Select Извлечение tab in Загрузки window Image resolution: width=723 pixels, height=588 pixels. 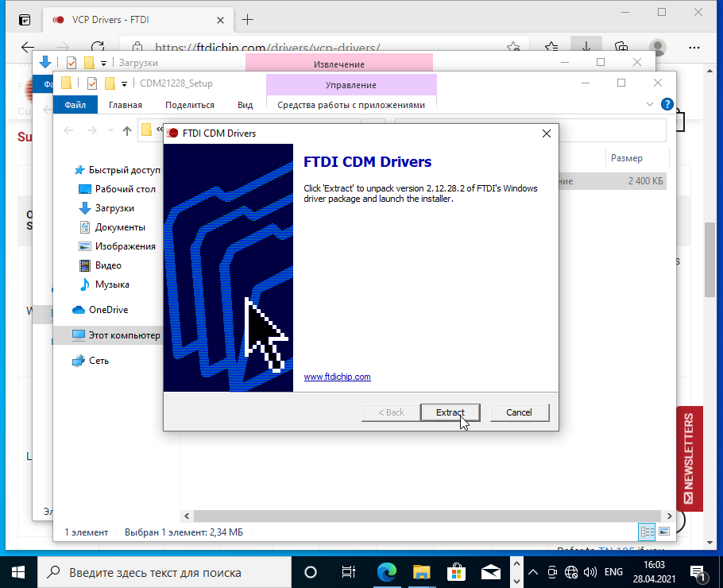(x=339, y=64)
